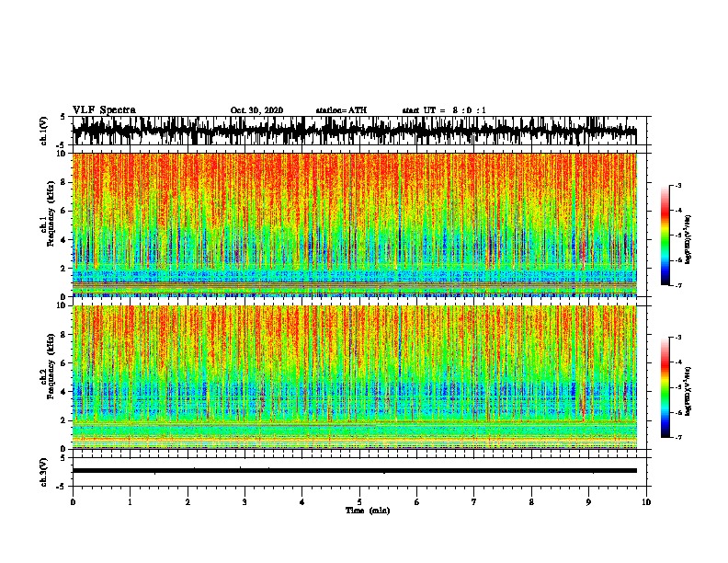Click the "-3" label on ch.1 color bar
This screenshot has height=563, width=728.
point(677,186)
